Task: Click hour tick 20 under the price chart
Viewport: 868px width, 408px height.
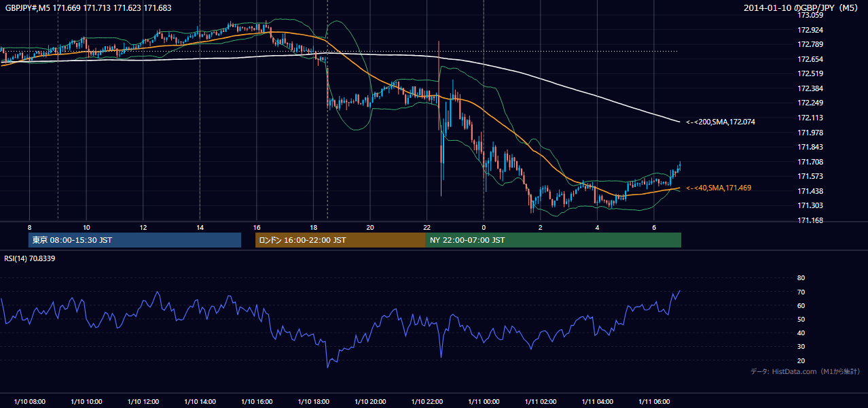Action: click(369, 227)
